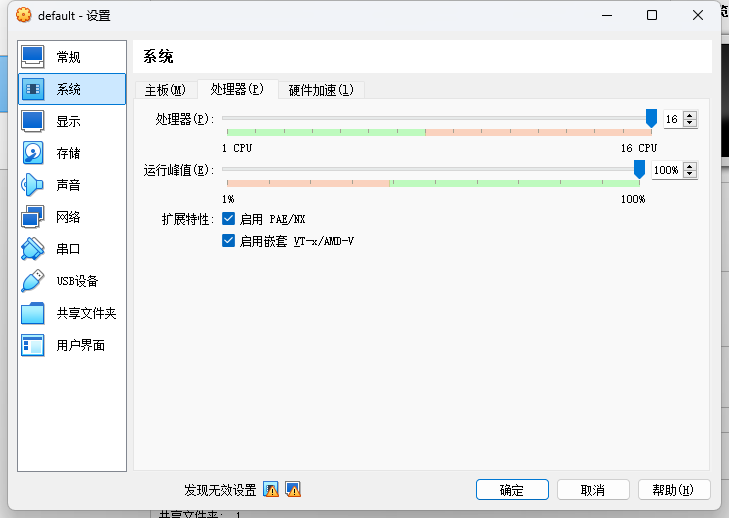
Task: Select the 声音 label in sidebar
Action: pos(68,185)
